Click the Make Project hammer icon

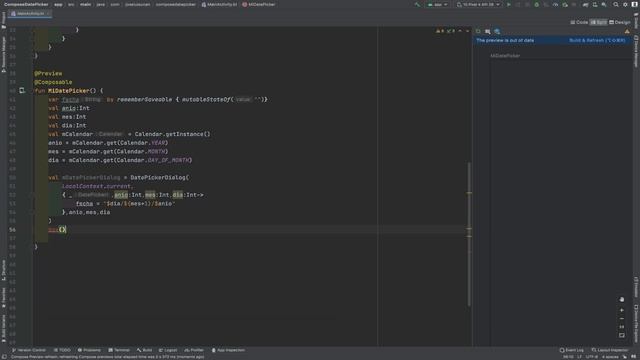[417, 4]
